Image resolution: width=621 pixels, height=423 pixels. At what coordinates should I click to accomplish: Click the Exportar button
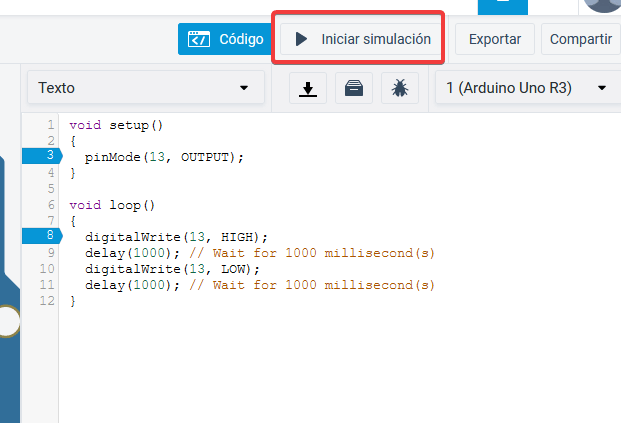click(495, 39)
